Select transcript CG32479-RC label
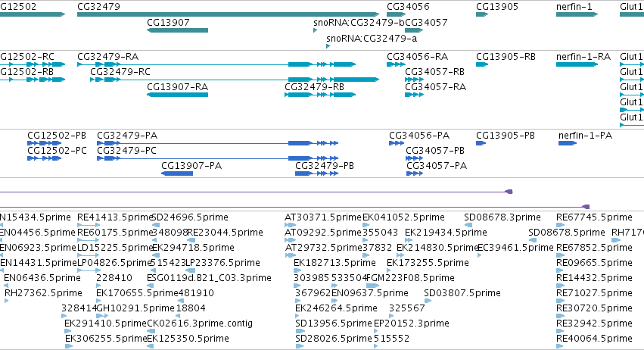The image size is (644, 350). pyautogui.click(x=120, y=71)
